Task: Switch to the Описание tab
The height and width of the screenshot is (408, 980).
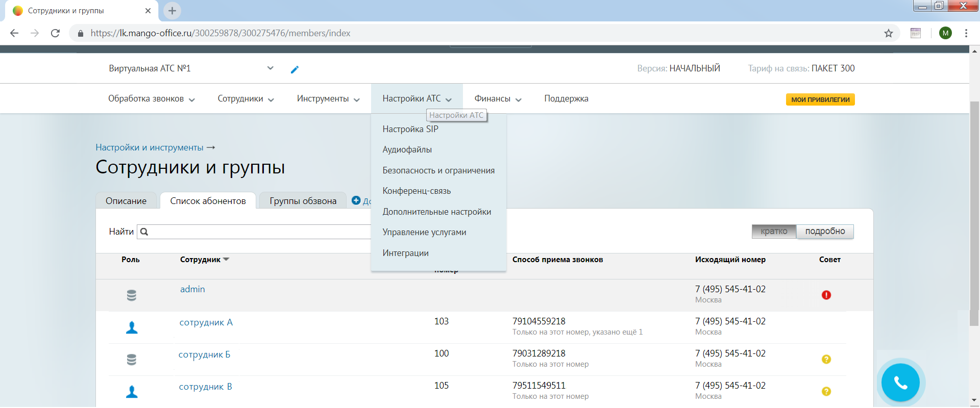Action: pos(126,201)
